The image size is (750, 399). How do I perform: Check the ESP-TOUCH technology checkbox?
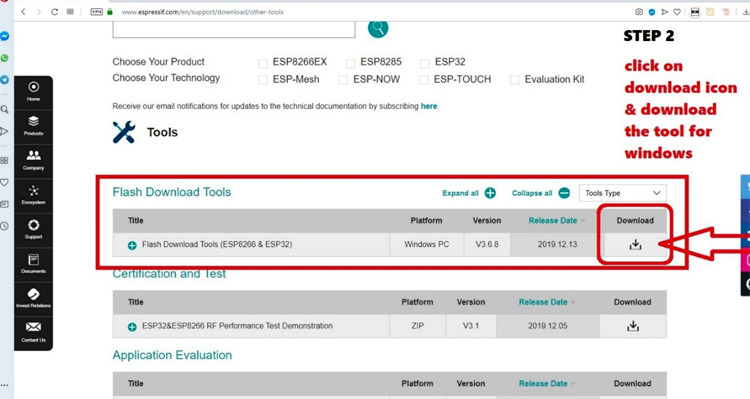coord(423,80)
